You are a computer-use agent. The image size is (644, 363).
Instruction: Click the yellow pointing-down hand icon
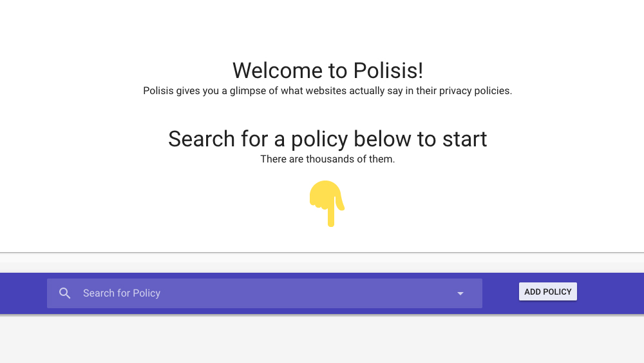pos(327,202)
